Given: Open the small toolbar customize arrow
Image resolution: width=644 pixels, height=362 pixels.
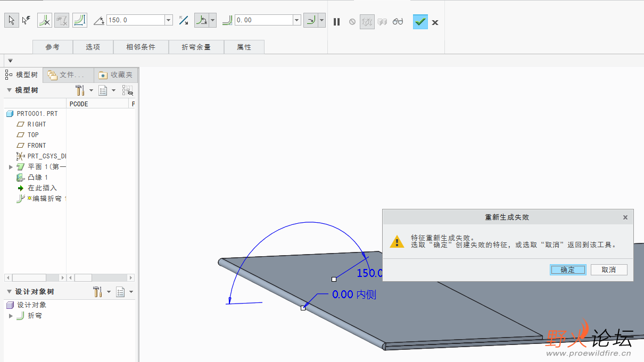Looking at the screenshot, I should 10,61.
